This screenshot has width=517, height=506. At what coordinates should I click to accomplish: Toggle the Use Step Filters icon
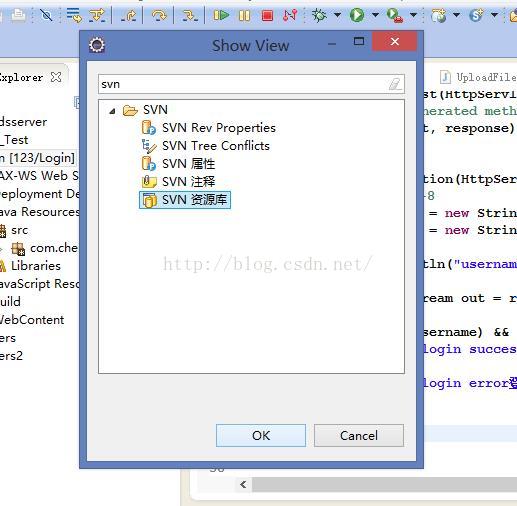coord(97,15)
